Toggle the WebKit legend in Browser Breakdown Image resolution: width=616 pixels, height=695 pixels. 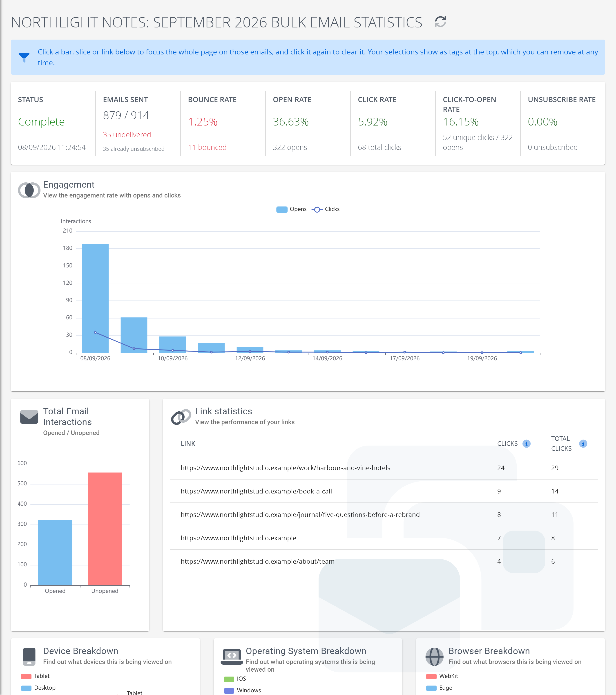[x=442, y=676]
